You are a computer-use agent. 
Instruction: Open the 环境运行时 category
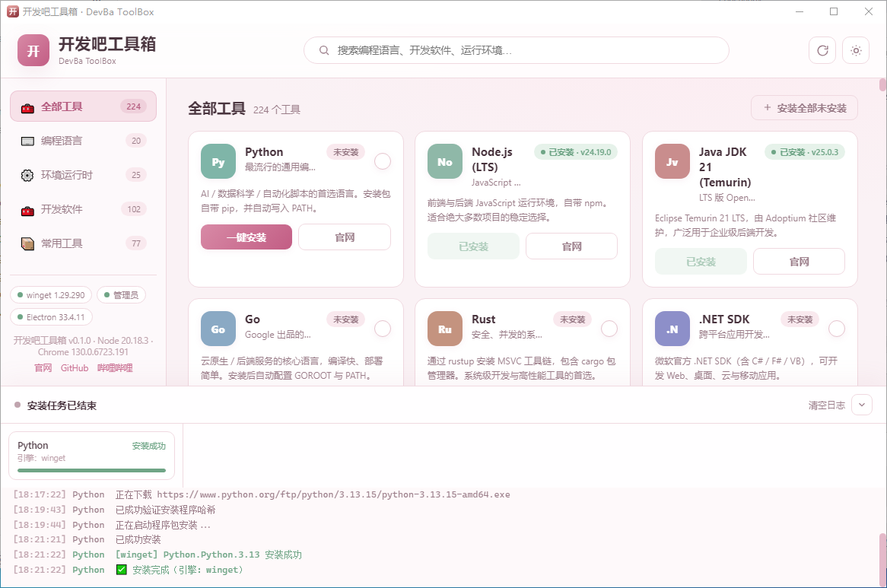click(x=83, y=175)
